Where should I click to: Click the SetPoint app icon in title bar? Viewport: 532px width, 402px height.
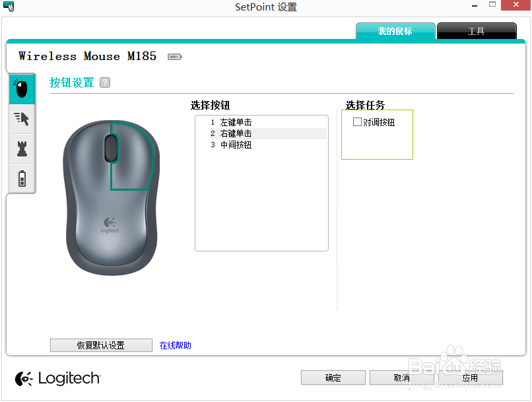pos(9,7)
